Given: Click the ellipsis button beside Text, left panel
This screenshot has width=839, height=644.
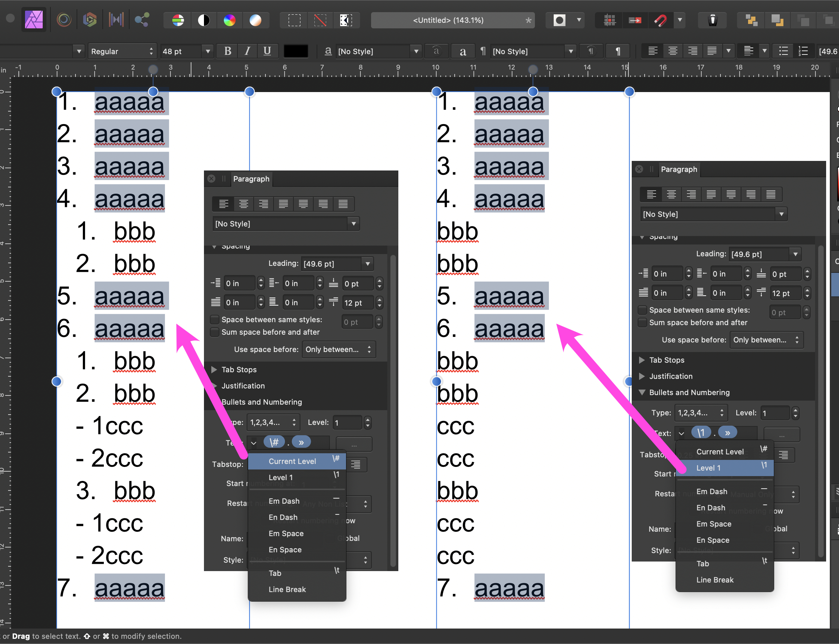Looking at the screenshot, I should click(x=354, y=445).
